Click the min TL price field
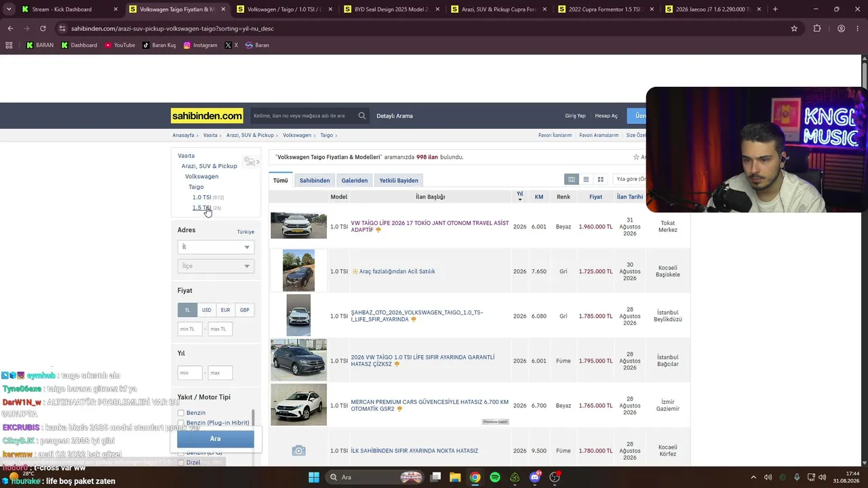Screen dimensions: 868x488 pos(190,329)
